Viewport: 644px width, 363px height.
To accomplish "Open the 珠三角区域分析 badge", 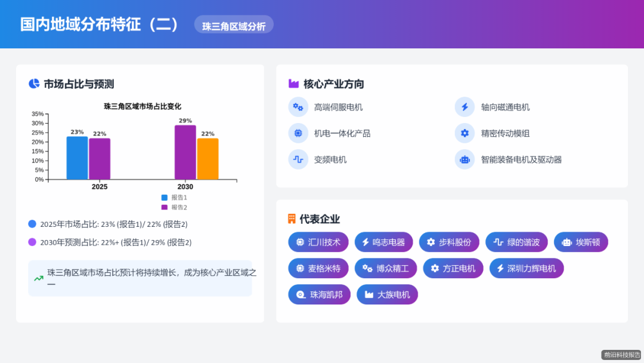I will pos(234,24).
